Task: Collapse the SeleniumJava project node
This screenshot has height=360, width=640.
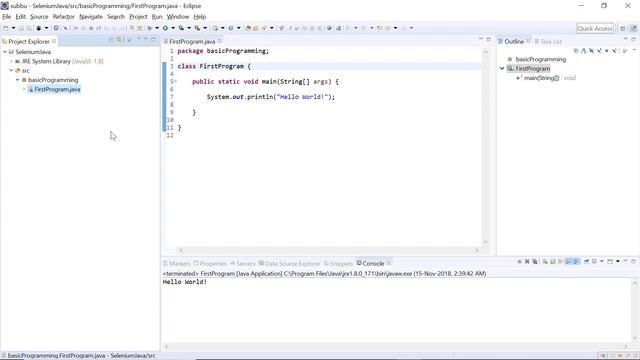Action: click(x=5, y=52)
